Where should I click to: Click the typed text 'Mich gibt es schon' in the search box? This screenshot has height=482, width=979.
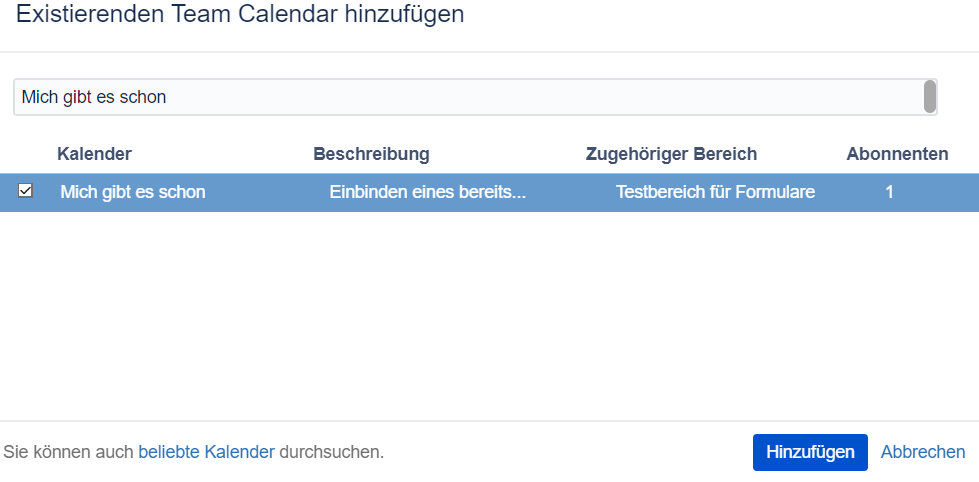click(94, 97)
